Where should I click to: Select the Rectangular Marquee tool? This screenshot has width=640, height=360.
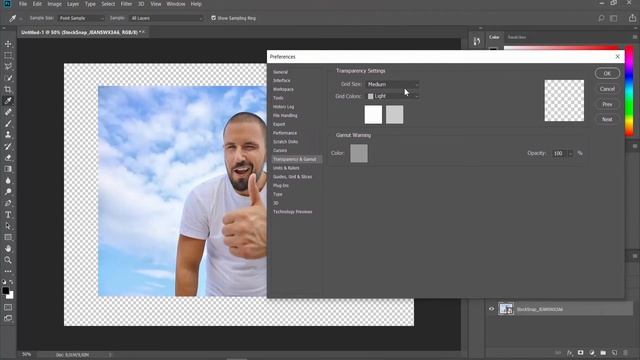(x=8, y=55)
